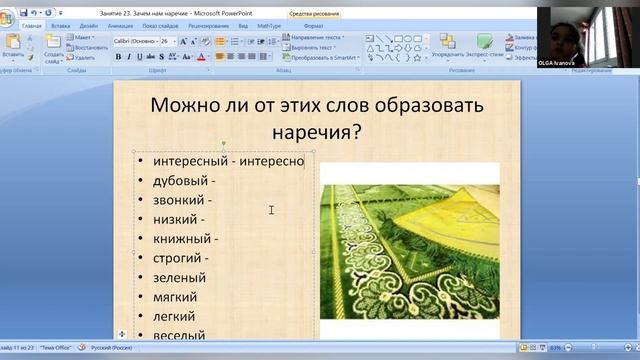Pick the right block arrow shape
Image resolution: width=640 pixels, height=360 pixels.
coord(398,48)
